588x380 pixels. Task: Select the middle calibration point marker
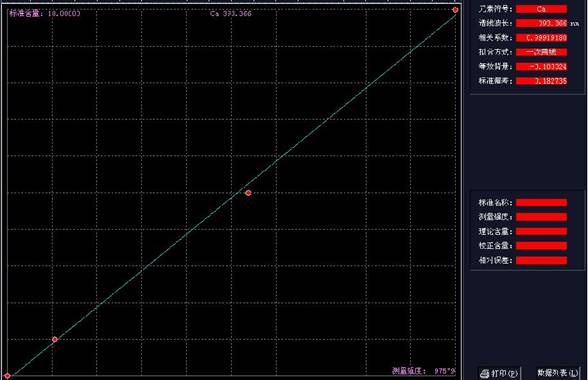click(248, 193)
